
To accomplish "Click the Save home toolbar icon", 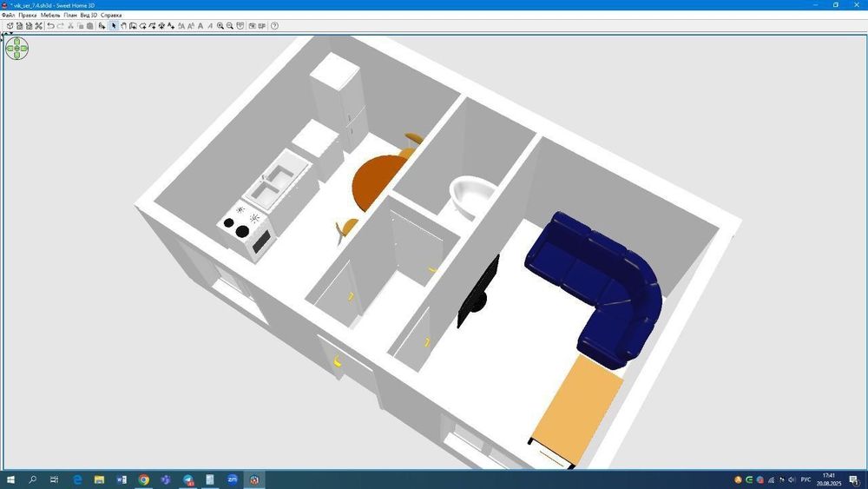I will (x=29, y=26).
